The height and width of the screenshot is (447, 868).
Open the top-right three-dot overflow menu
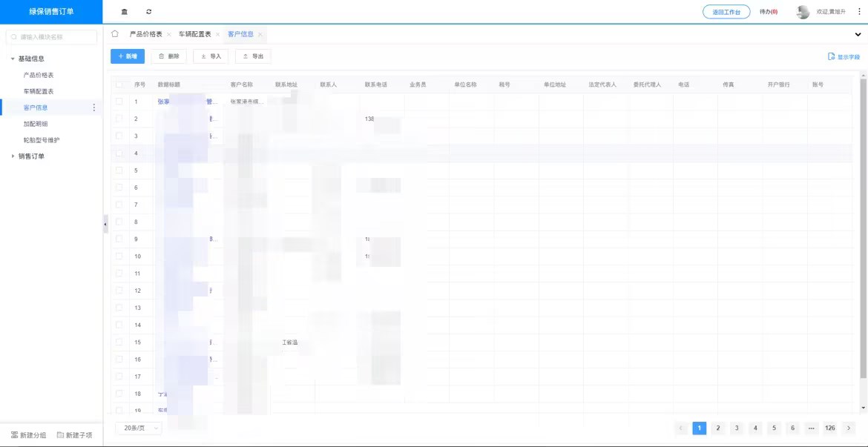point(858,11)
